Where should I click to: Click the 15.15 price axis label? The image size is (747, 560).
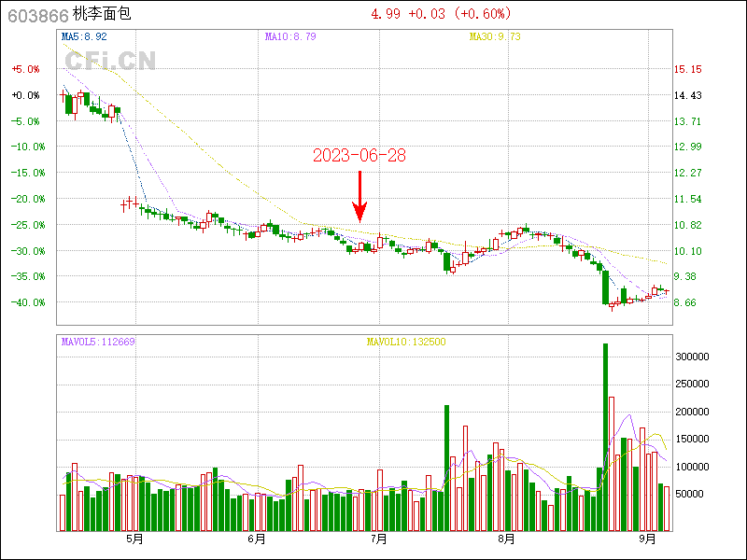(x=687, y=69)
